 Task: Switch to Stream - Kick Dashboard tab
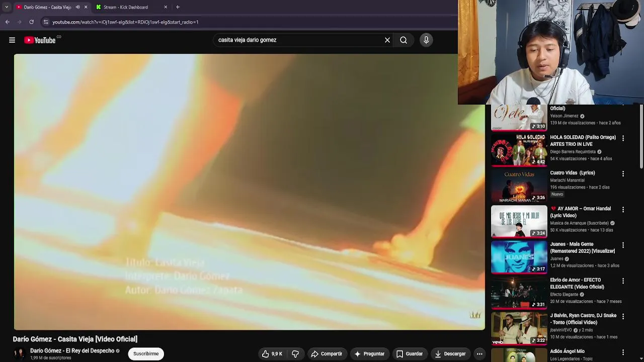[132, 7]
